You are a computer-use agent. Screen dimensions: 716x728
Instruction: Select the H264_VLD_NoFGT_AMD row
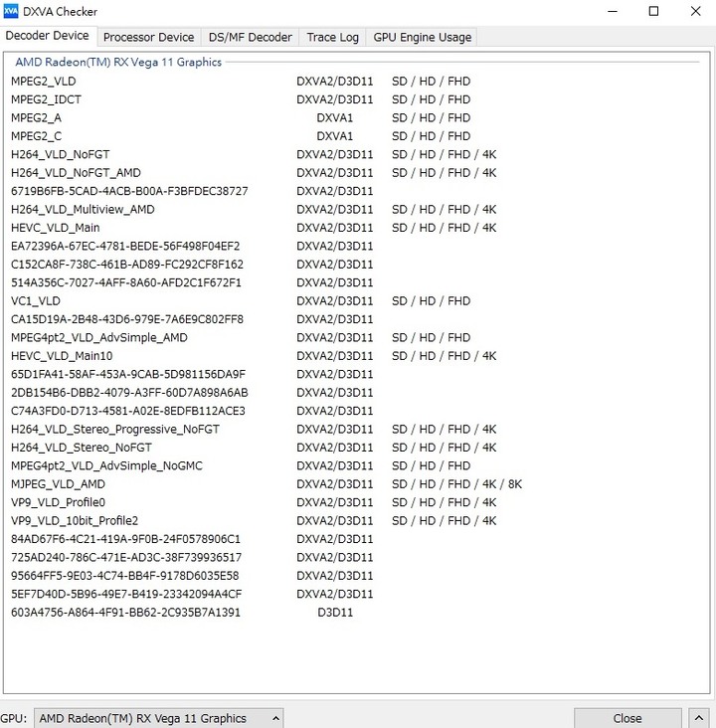pos(254,173)
